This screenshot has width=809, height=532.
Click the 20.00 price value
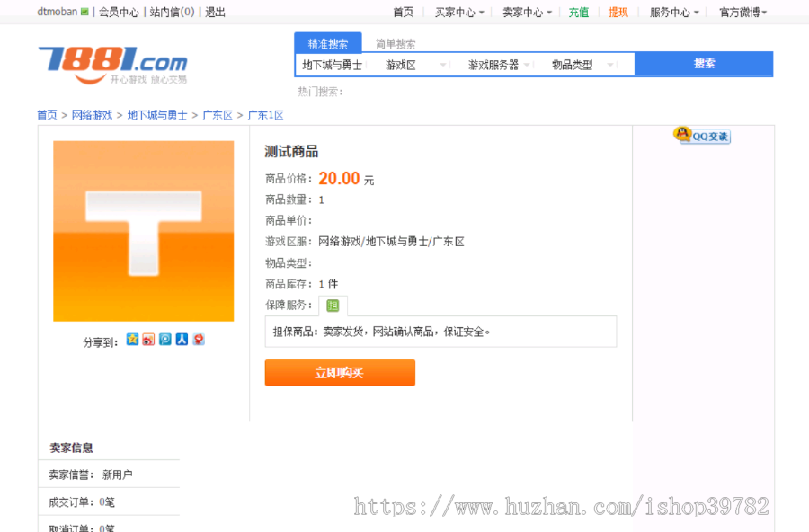(339, 179)
